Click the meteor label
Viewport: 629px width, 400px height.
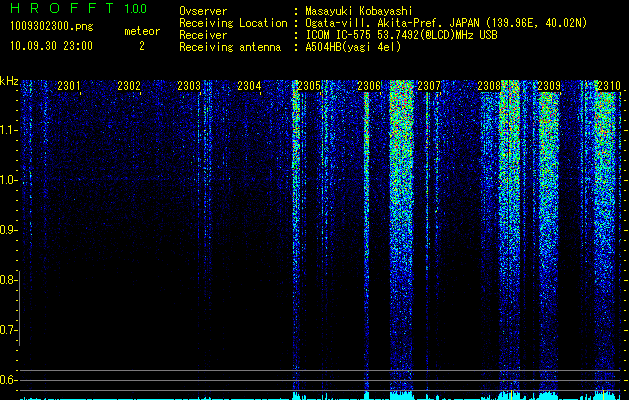click(142, 31)
